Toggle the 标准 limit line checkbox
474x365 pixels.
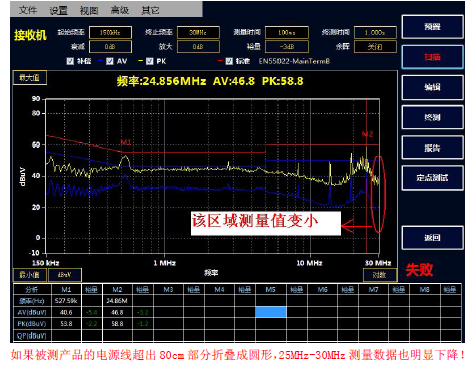click(x=229, y=61)
